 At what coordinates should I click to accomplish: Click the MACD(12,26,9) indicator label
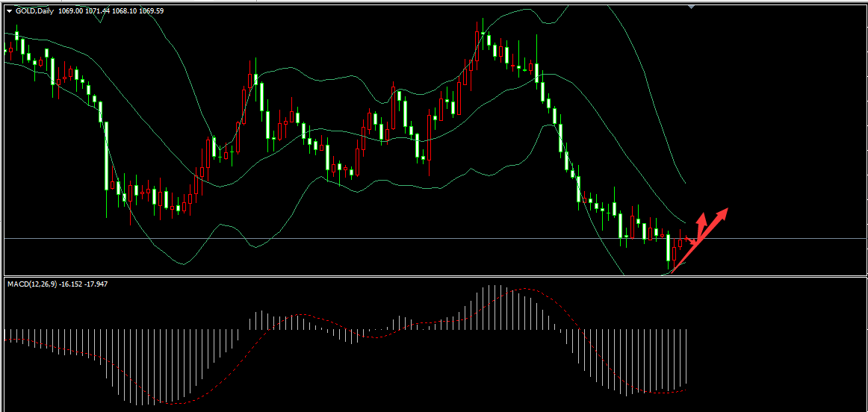[31, 284]
